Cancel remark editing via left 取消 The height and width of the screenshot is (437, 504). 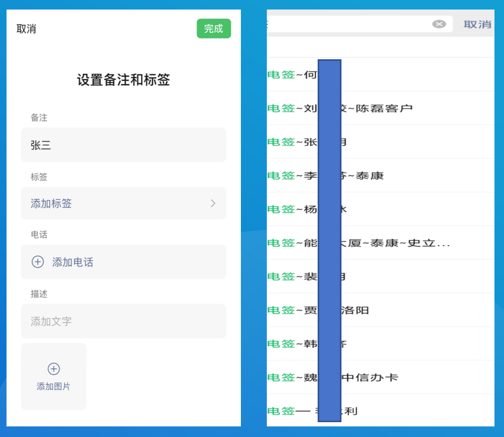click(x=26, y=29)
